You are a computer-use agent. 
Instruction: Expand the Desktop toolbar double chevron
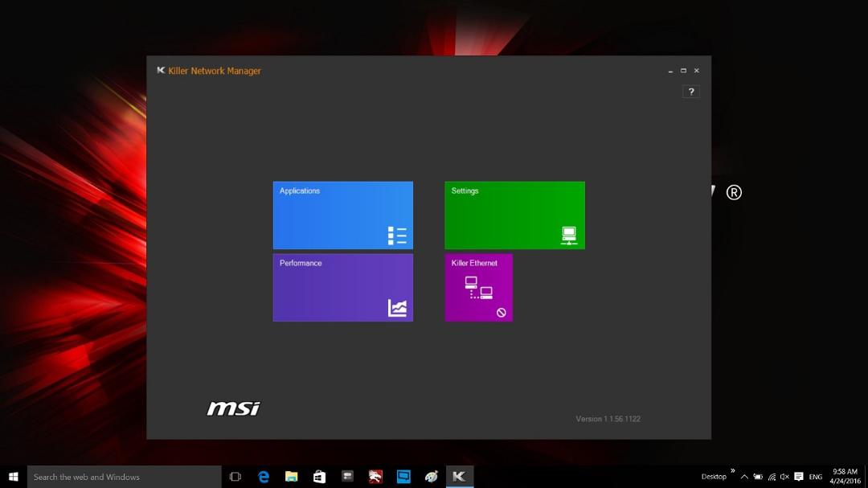732,471
